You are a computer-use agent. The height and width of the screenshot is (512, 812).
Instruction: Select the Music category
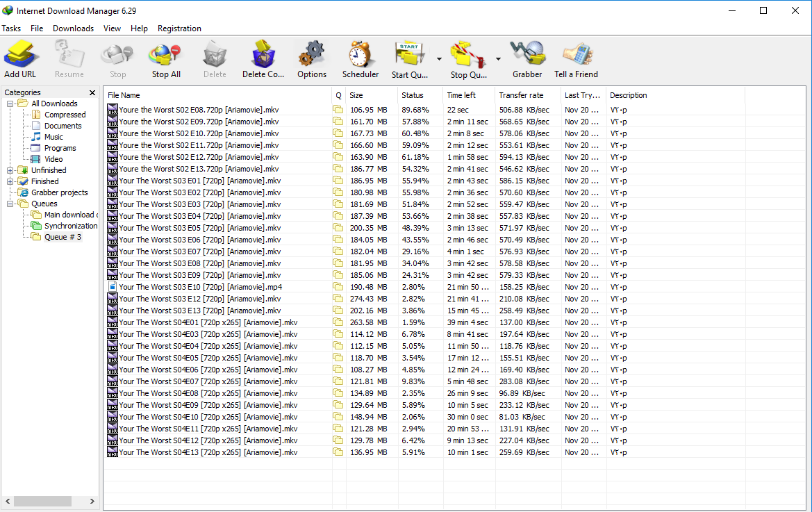tap(53, 137)
